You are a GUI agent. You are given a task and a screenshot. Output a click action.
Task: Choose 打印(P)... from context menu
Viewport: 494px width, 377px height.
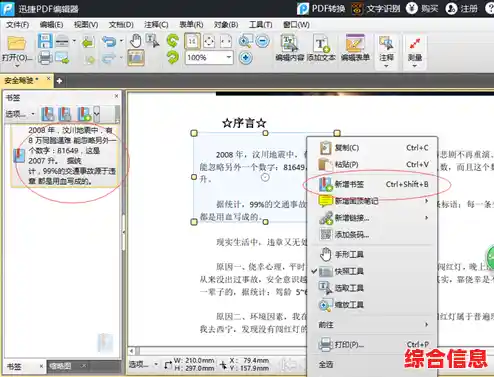[373, 344]
